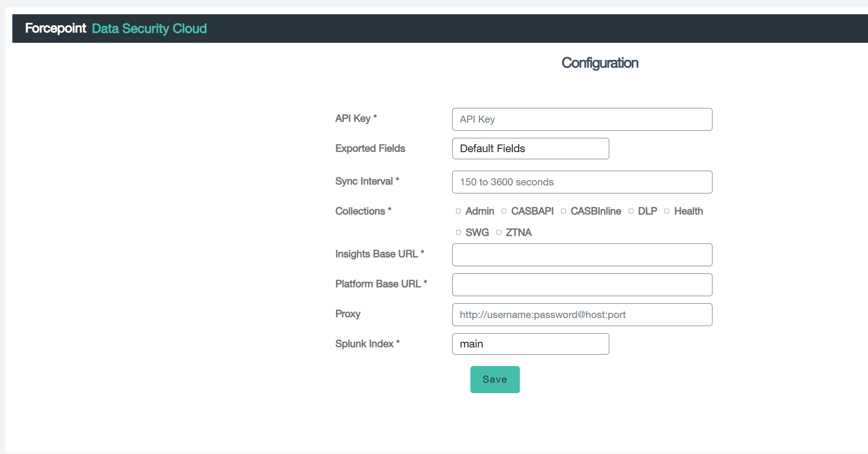Tick the CASBAPI collection checkbox
The image size is (868, 454).
[x=504, y=211]
